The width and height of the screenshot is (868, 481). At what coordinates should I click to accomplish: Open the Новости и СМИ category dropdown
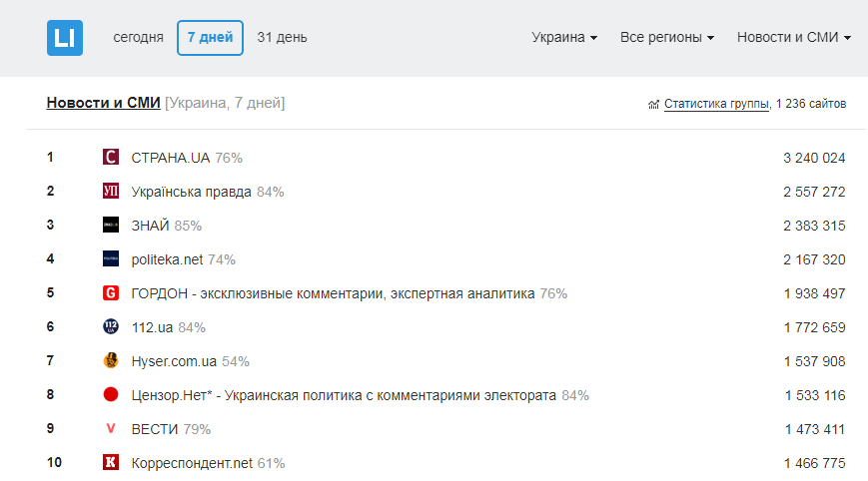click(794, 38)
